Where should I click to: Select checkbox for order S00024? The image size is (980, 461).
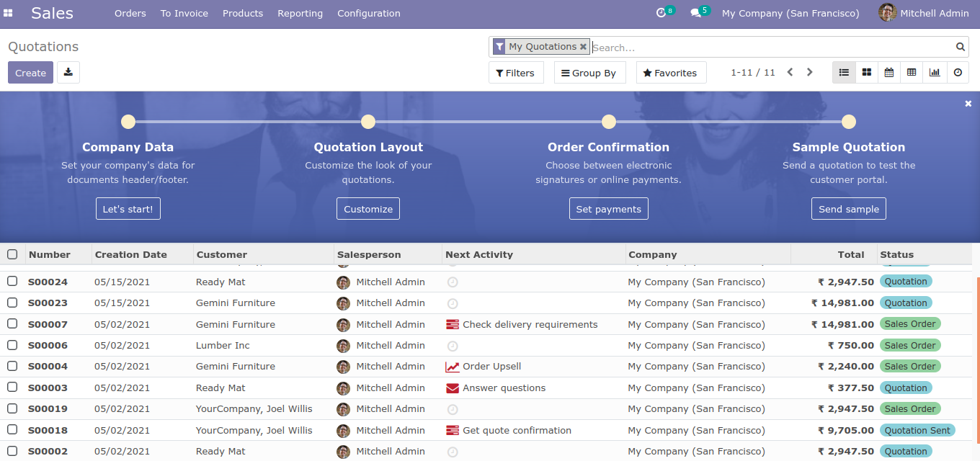click(12, 282)
